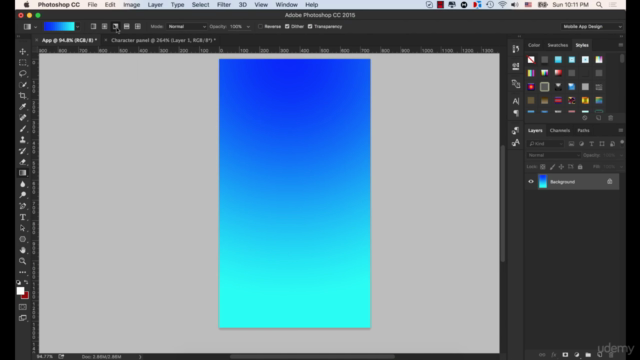Toggle Lock all in Layers panel

click(580, 167)
